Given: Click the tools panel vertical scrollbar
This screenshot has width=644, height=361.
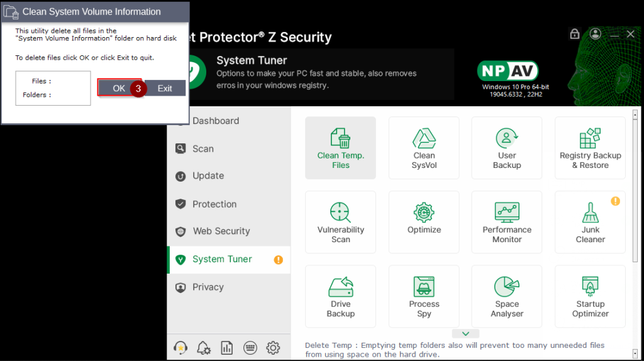Looking at the screenshot, I should [635, 189].
